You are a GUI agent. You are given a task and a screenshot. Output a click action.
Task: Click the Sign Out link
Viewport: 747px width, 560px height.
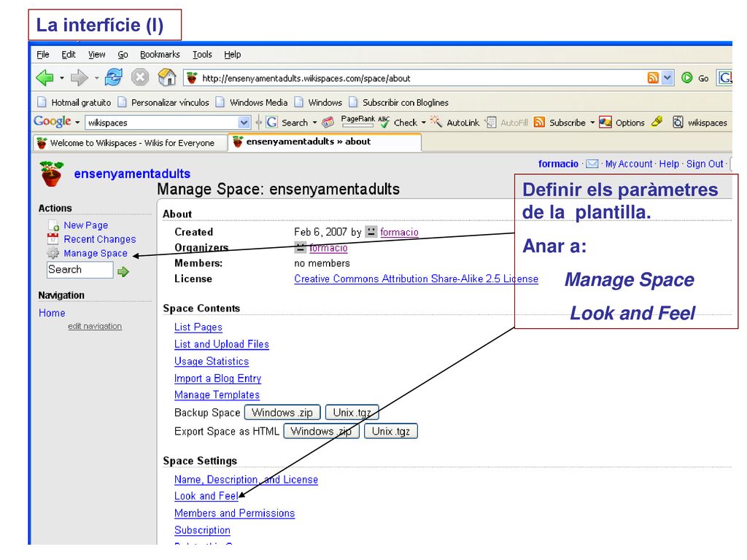[705, 164]
